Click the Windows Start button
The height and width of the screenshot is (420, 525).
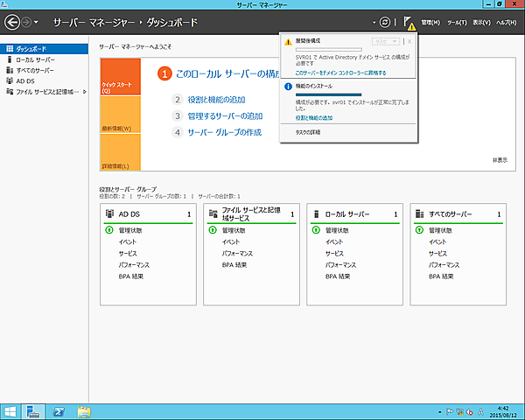pos(10,410)
